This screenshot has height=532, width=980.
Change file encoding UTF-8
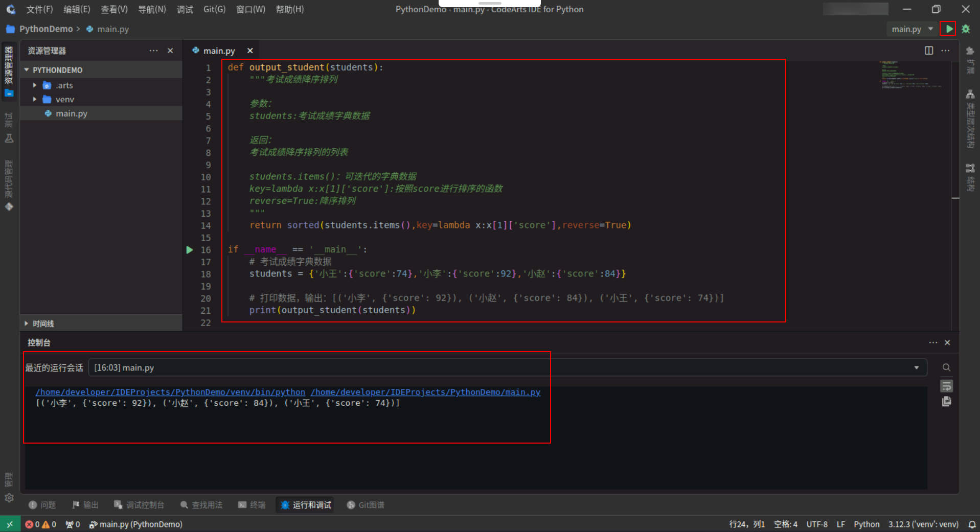[x=817, y=524]
